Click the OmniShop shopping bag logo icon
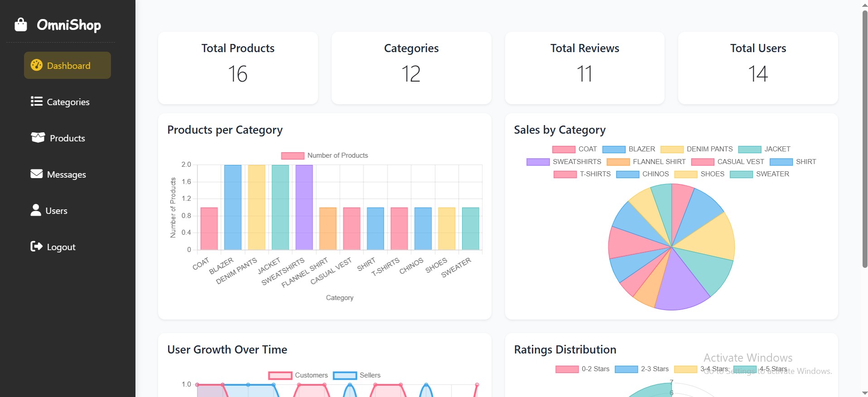 [21, 24]
